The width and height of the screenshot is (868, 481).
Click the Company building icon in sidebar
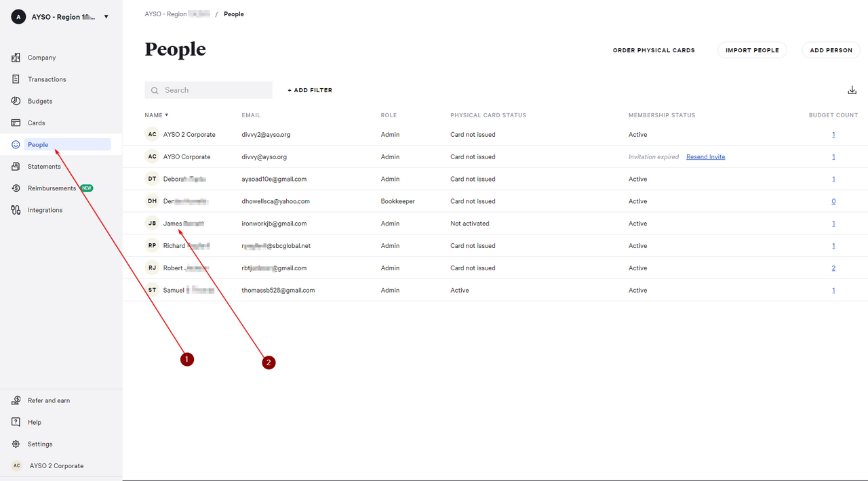[x=16, y=58]
